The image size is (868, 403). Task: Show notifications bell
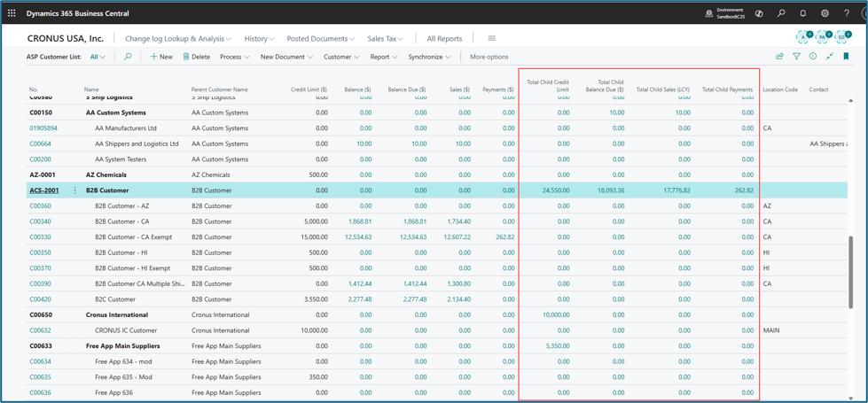(802, 13)
